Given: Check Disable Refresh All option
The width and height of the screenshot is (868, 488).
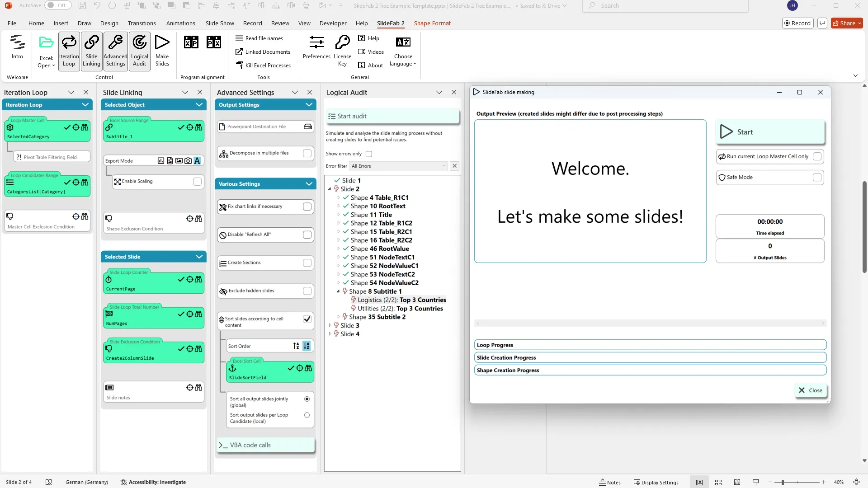Looking at the screenshot, I should coord(307,235).
